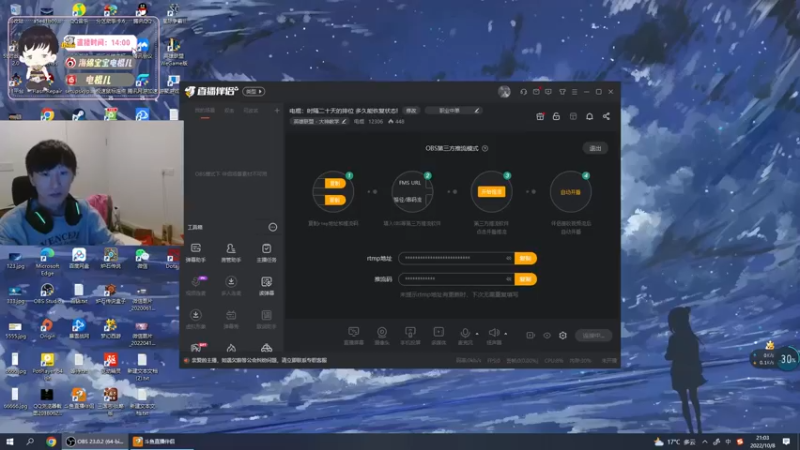Click the padlock room lock icon
Image resolution: width=800 pixels, height=450 pixels.
557,116
